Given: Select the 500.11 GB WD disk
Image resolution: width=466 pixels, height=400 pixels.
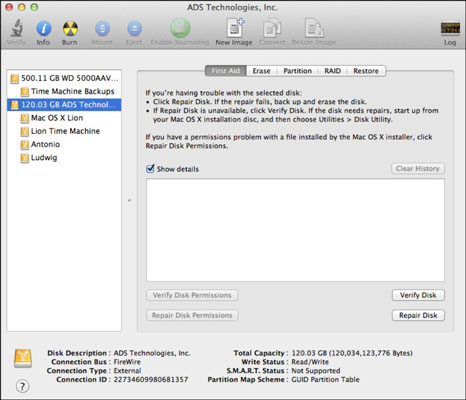Looking at the screenshot, I should (x=64, y=78).
